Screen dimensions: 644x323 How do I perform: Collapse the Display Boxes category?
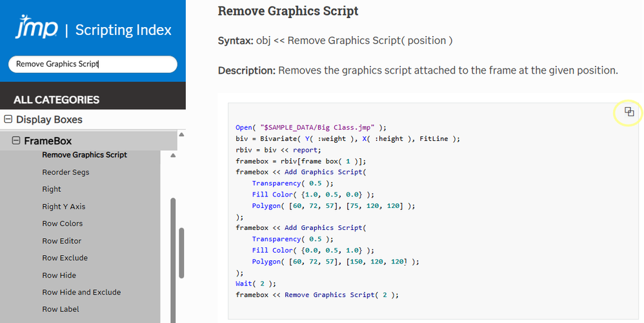(8, 120)
